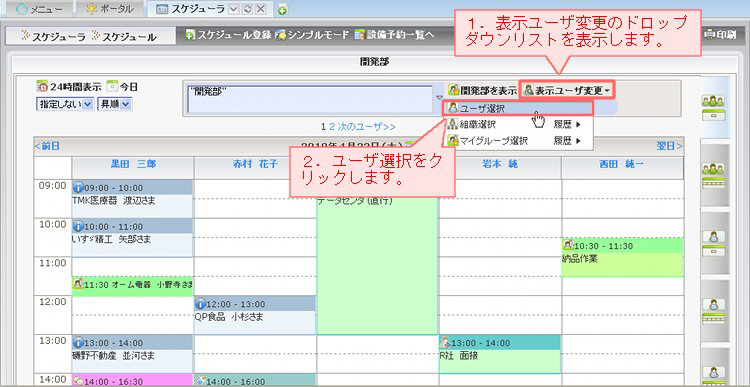Screen dimensions: 750x387
Task: Expand 履歴 next to 組織選択
Action: pos(567,125)
